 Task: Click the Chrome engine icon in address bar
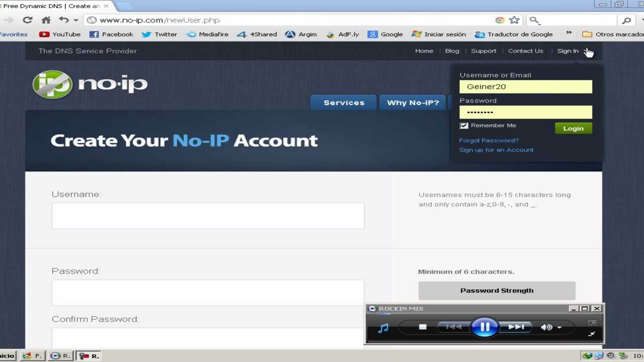click(x=500, y=20)
